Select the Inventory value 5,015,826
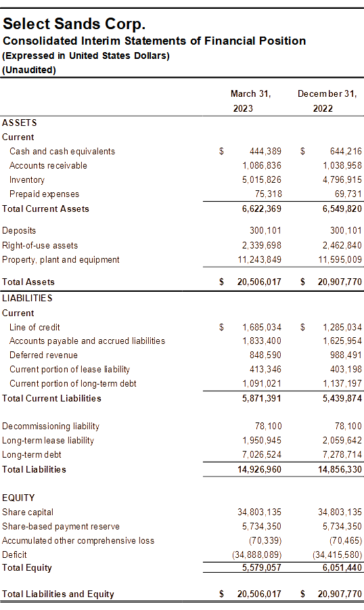The image size is (364, 610). [262, 179]
